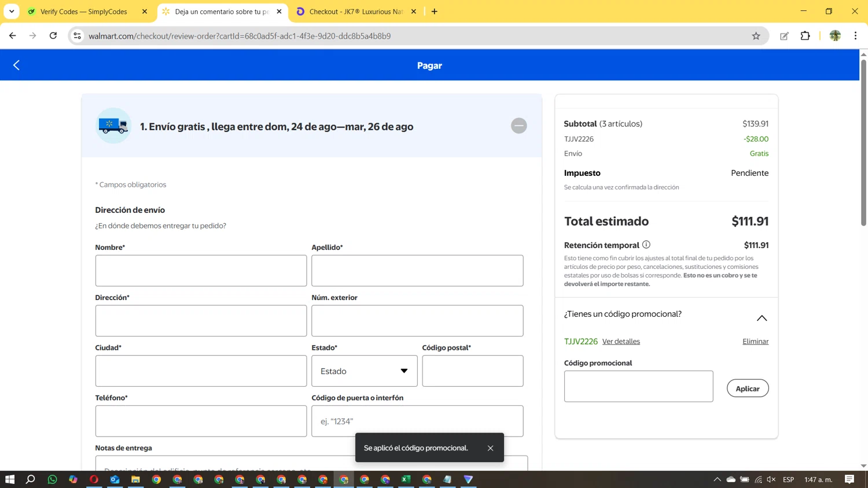Screen dimensions: 868x488
Task: Click the shipping truck icon
Action: 113,125
